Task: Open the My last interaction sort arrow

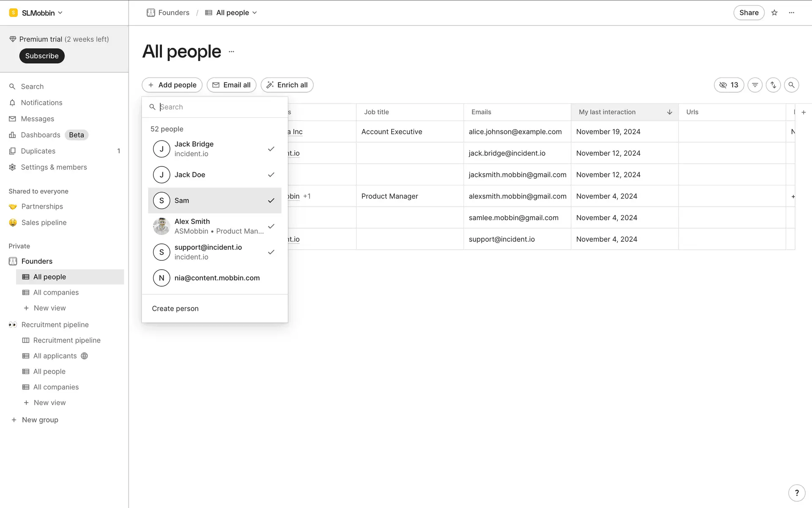Action: pyautogui.click(x=669, y=112)
